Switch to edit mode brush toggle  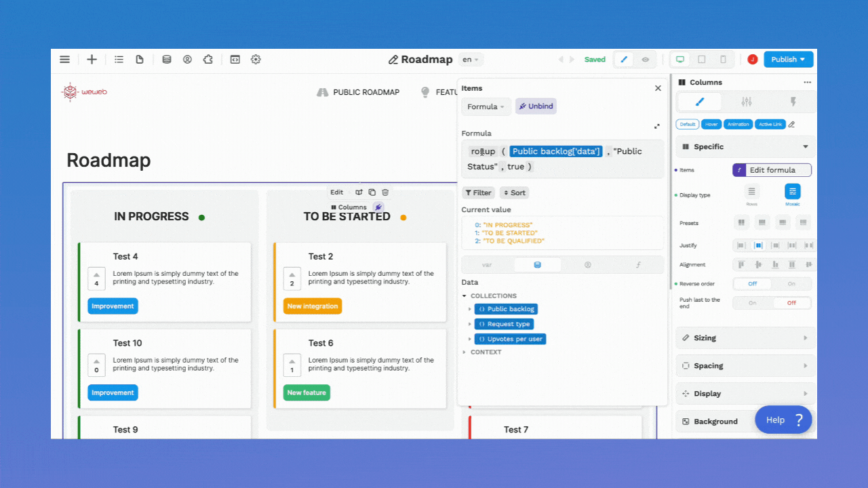coord(624,60)
